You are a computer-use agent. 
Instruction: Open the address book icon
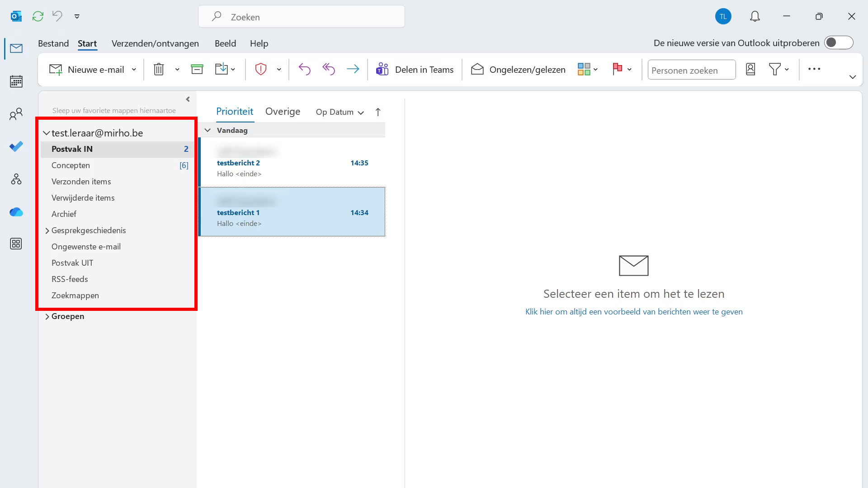(x=750, y=69)
